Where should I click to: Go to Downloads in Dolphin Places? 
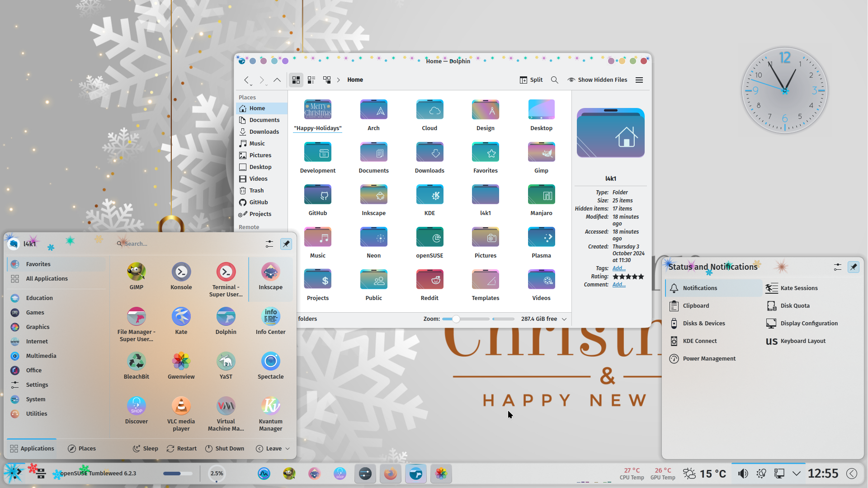[x=262, y=132]
